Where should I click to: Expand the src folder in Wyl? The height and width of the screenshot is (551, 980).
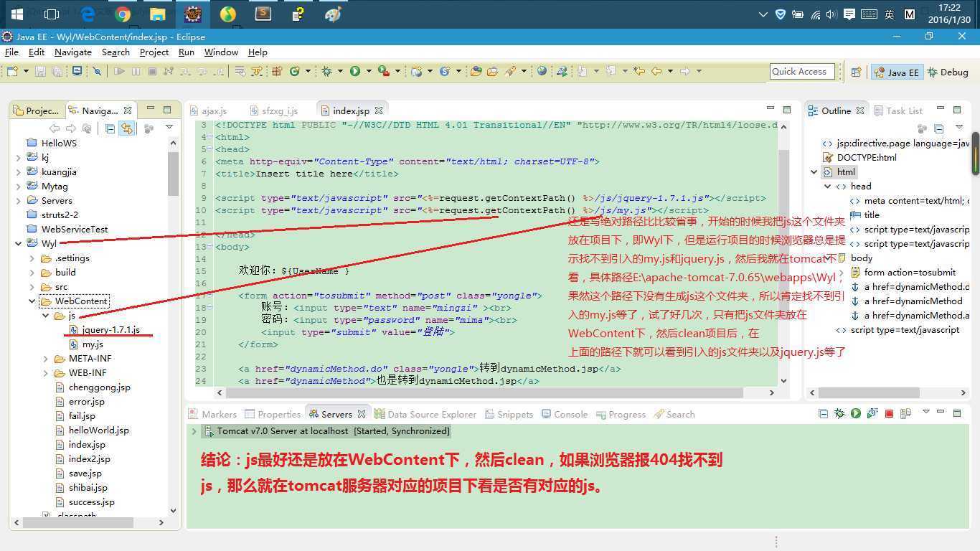[x=32, y=287]
